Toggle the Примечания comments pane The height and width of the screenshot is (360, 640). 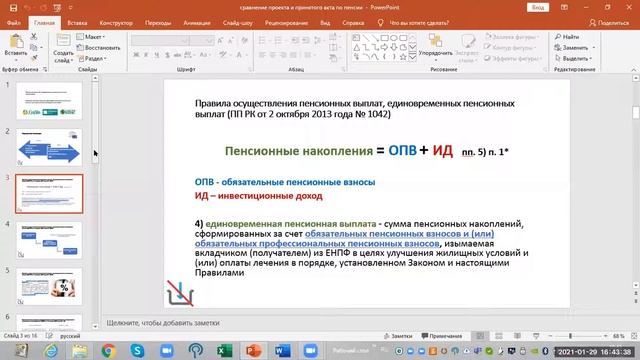(442, 336)
